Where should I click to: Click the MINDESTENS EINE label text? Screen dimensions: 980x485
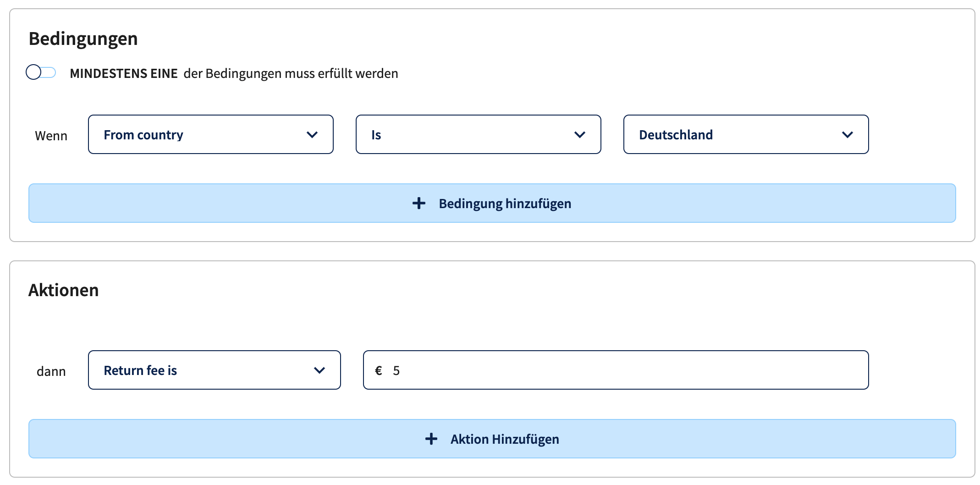124,73
